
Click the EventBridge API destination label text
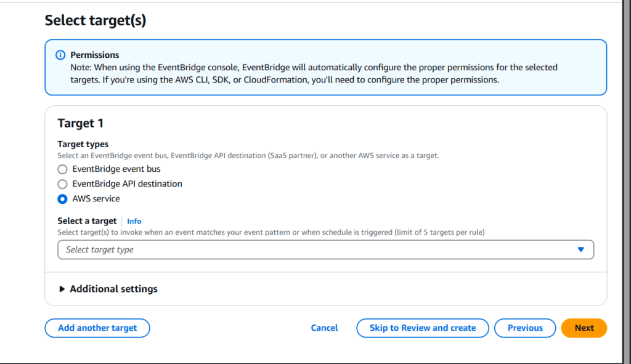click(x=127, y=184)
